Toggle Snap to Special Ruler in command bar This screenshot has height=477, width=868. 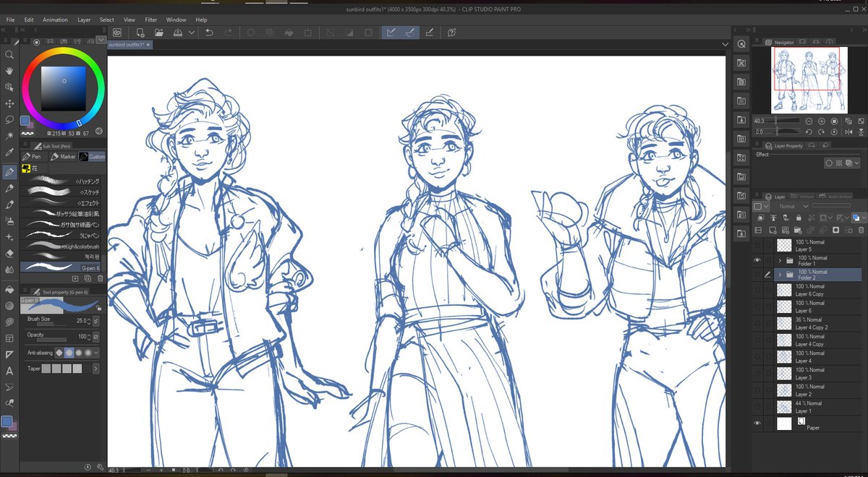[x=410, y=33]
